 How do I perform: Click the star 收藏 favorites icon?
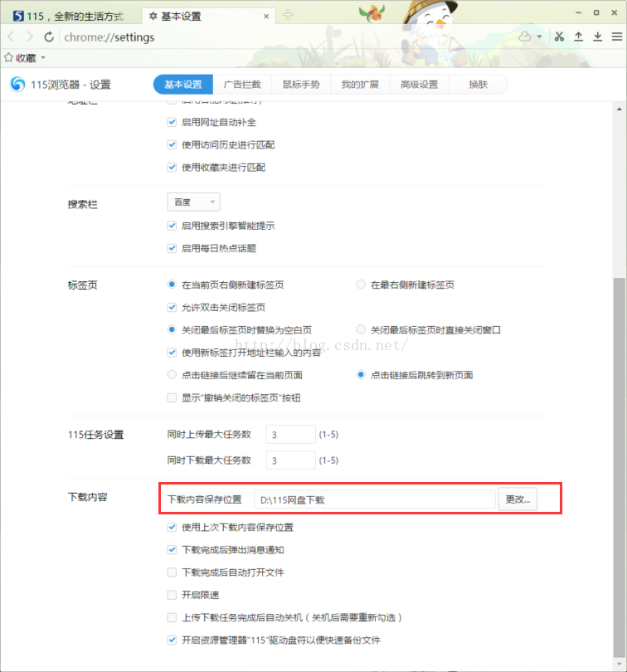pos(8,57)
